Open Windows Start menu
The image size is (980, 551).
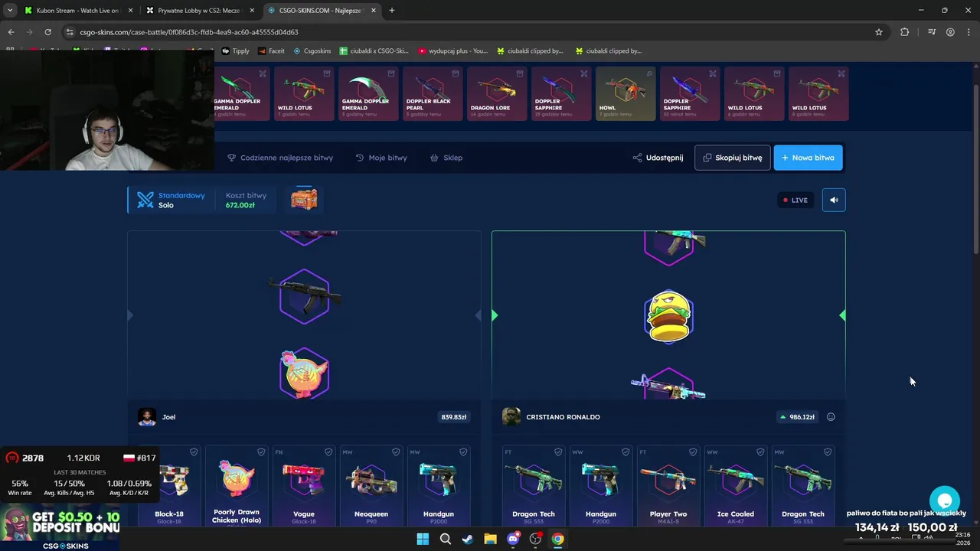tap(423, 539)
